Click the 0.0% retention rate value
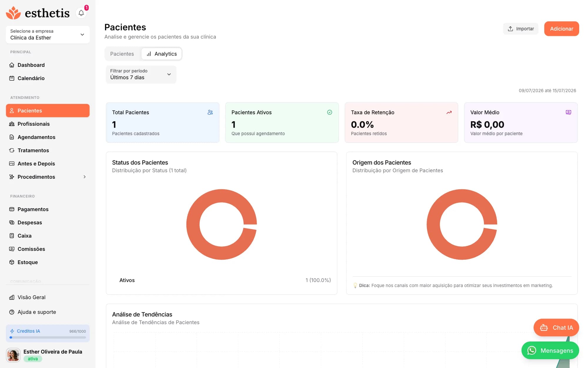 (x=362, y=125)
